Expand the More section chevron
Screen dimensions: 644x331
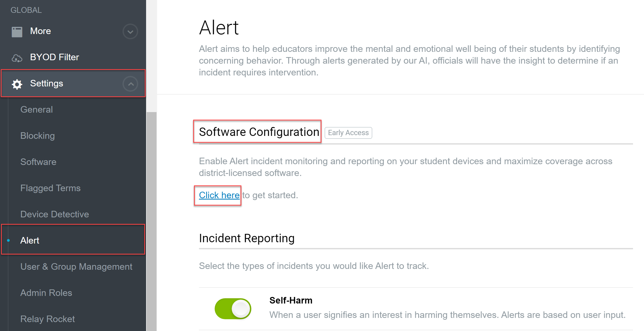(130, 31)
